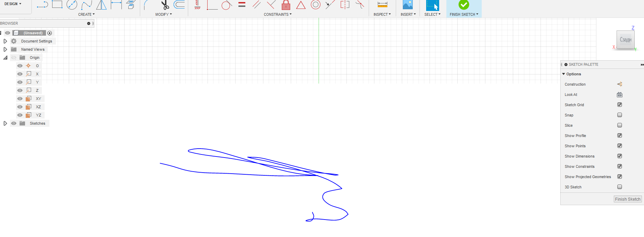
Task: Apply the Equal constraint
Action: [242, 4]
